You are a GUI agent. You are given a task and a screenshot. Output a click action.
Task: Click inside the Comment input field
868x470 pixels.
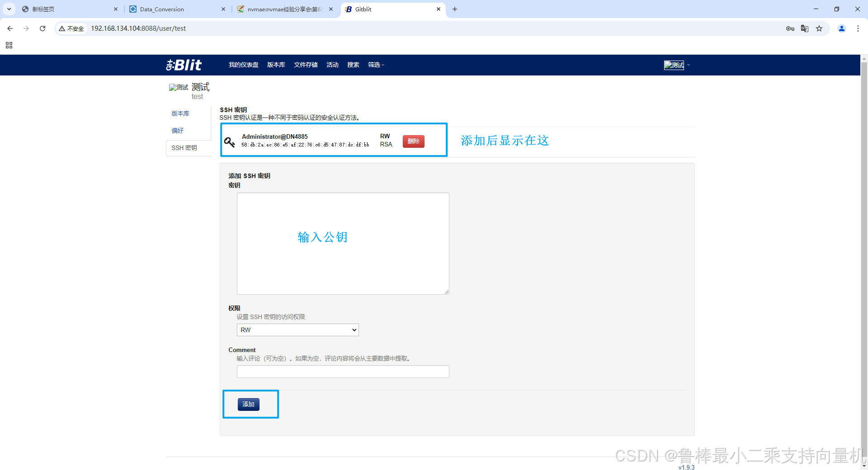343,371
